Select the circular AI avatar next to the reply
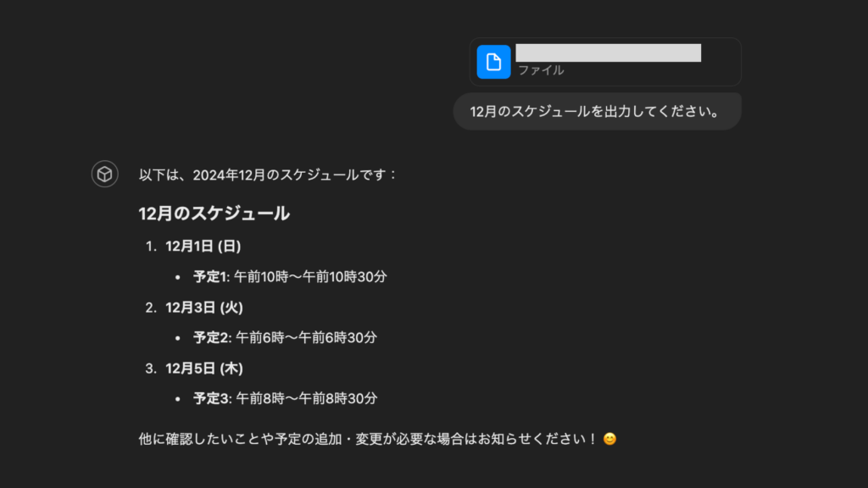The width and height of the screenshot is (868, 488). click(x=104, y=175)
